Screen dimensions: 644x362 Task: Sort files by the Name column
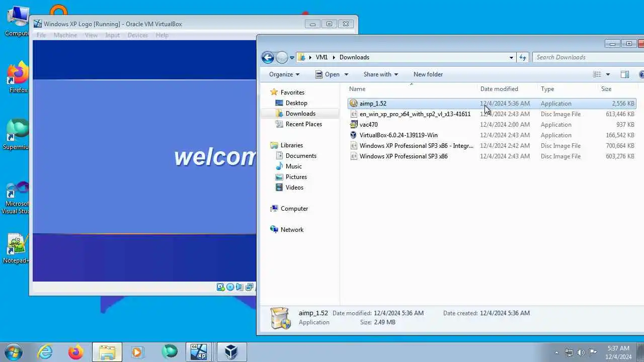click(411, 89)
